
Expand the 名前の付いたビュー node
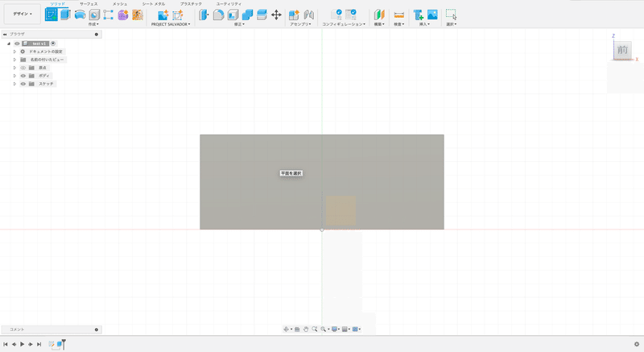[14, 60]
